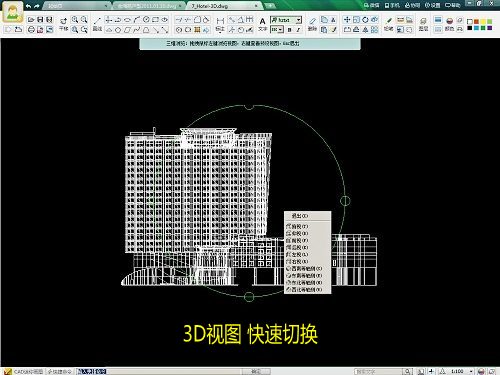Add a new tab with plus button
The height and width of the screenshot is (375, 500).
(x=270, y=6)
